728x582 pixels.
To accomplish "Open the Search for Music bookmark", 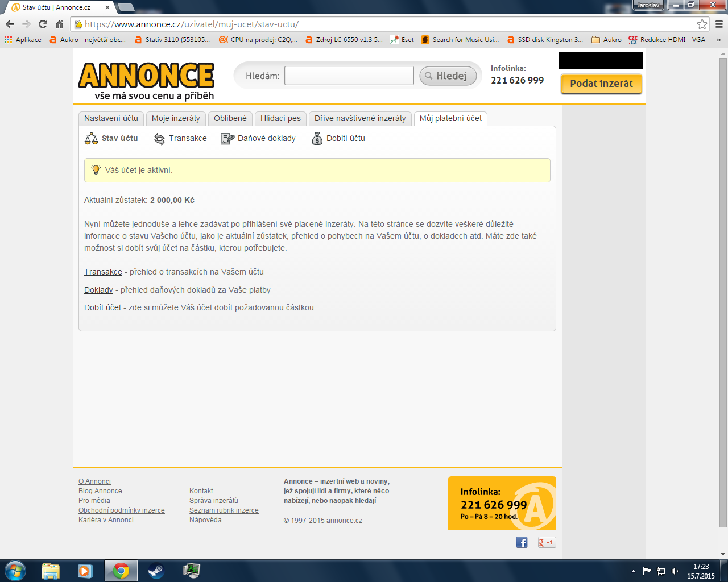I will [x=460, y=40].
